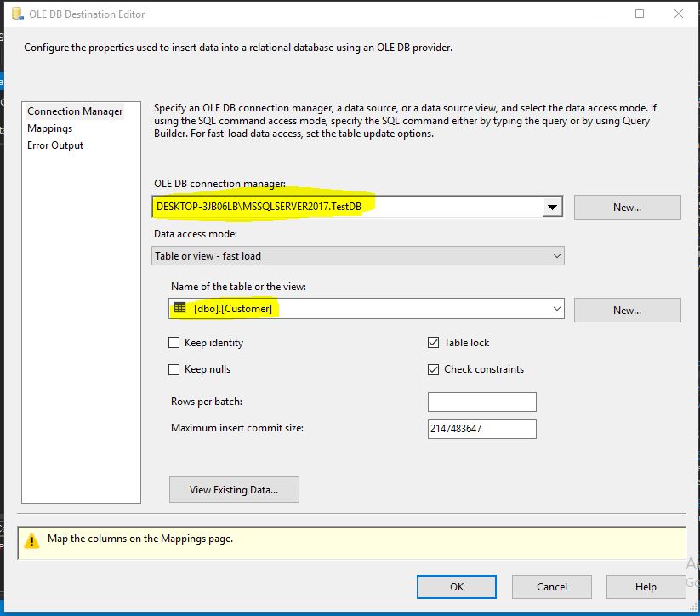Click New beside the table name dropdown
Viewport: 700px width, 616px height.
coord(627,310)
